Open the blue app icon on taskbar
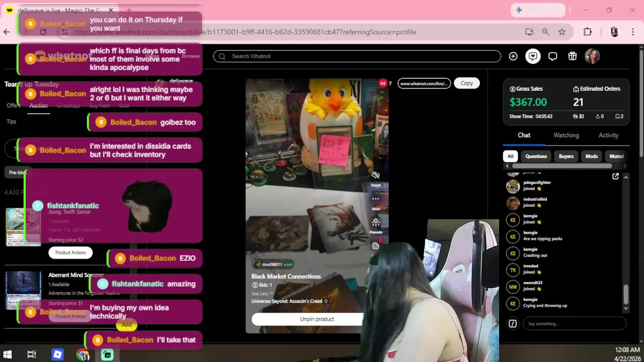 pyautogui.click(x=57, y=354)
